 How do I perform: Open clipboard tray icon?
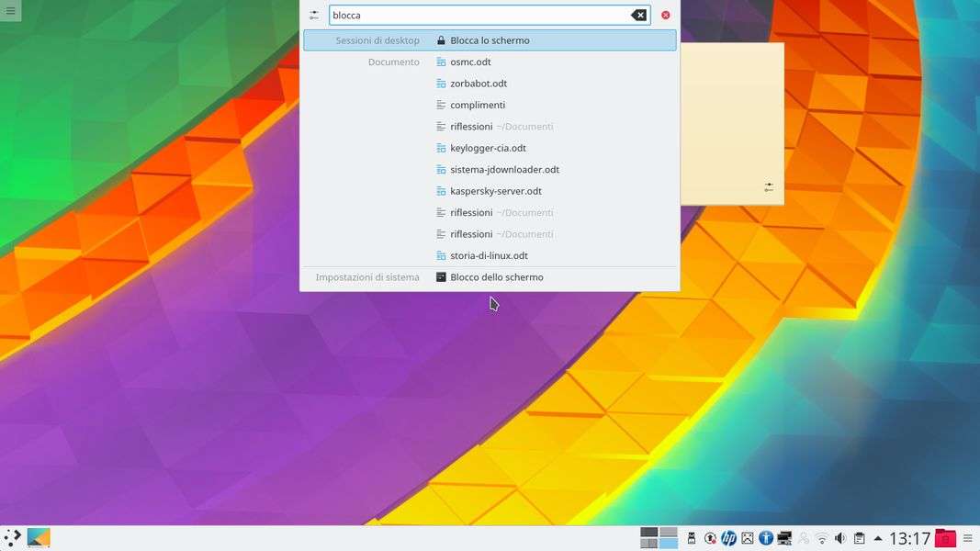click(x=859, y=538)
